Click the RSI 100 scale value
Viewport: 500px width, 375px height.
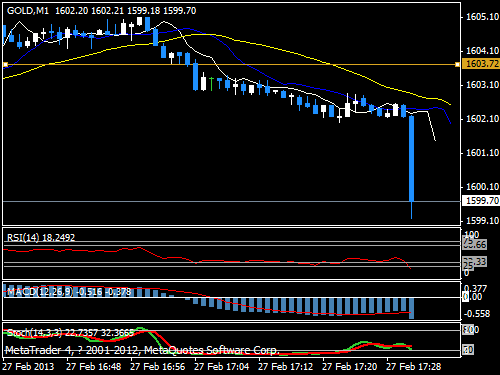coord(471,234)
